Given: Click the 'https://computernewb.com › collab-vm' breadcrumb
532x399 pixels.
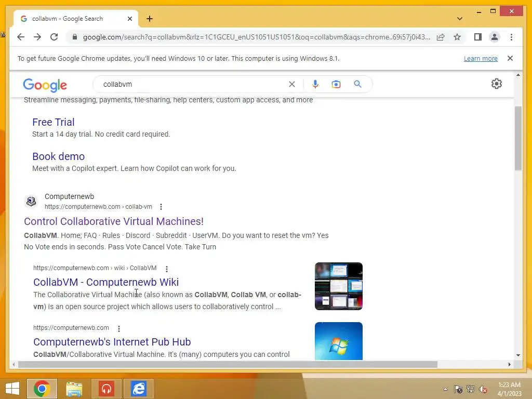Looking at the screenshot, I should coord(98,207).
